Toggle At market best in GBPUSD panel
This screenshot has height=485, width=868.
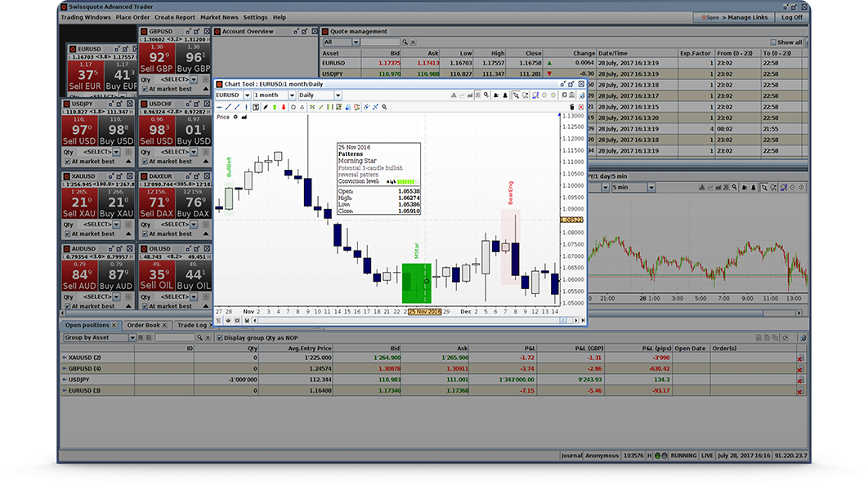click(x=145, y=89)
